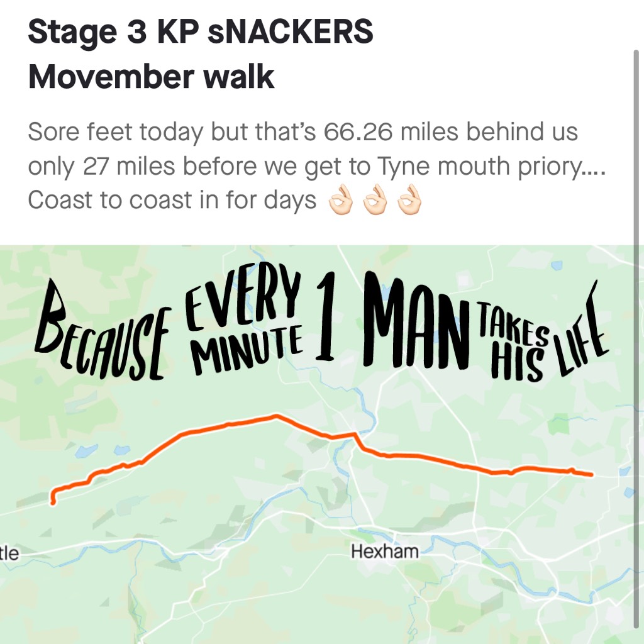Click the '66.26 miles behind us' description line

303,131
